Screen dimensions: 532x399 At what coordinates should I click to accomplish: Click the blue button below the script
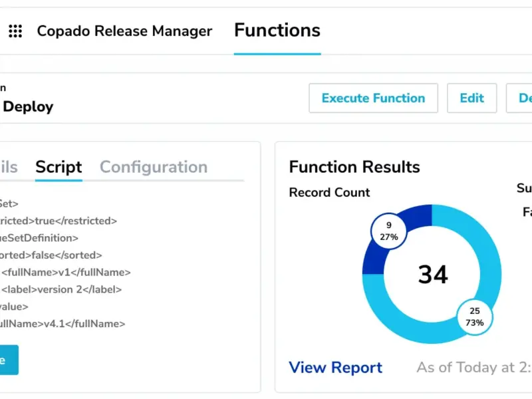tap(9, 360)
